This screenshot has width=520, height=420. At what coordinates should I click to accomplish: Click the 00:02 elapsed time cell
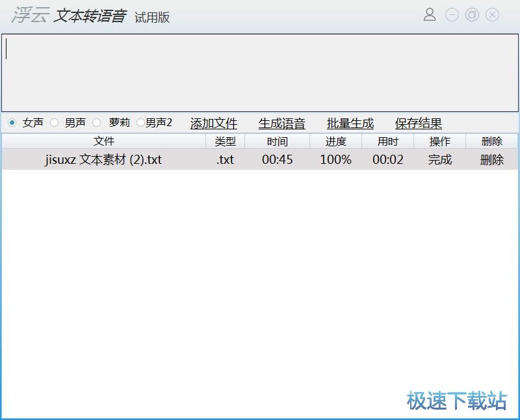click(387, 159)
